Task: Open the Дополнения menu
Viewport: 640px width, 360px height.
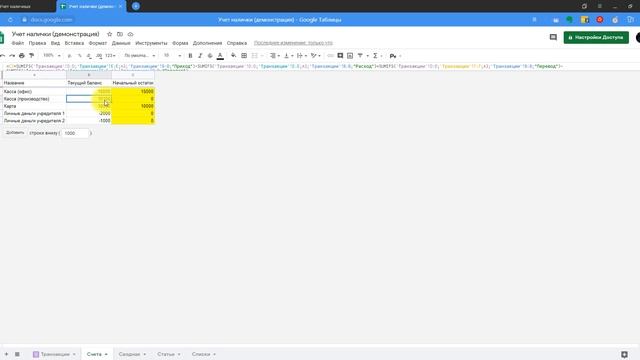Action: tap(207, 43)
